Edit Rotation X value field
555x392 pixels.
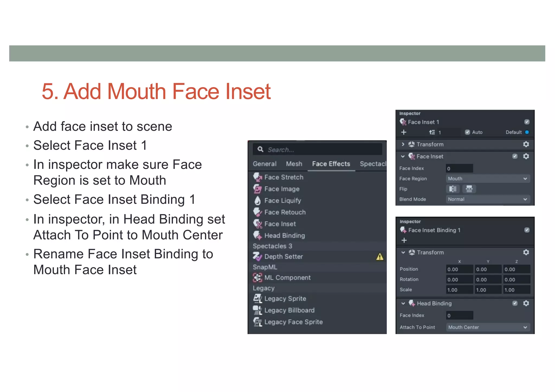460,279
